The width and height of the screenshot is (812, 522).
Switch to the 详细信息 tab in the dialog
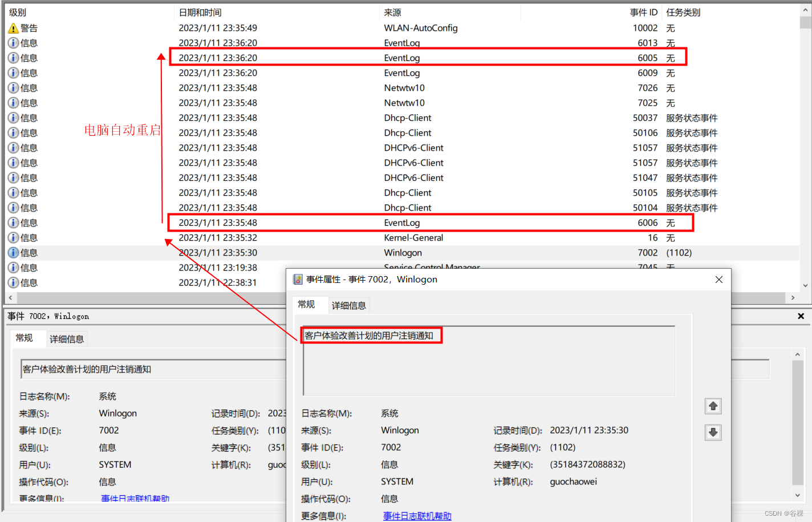[348, 305]
